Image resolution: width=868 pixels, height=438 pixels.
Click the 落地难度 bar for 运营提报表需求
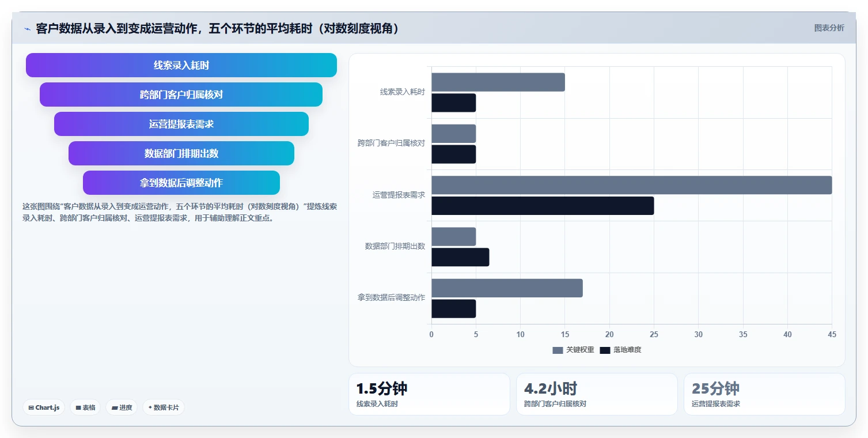(x=543, y=206)
